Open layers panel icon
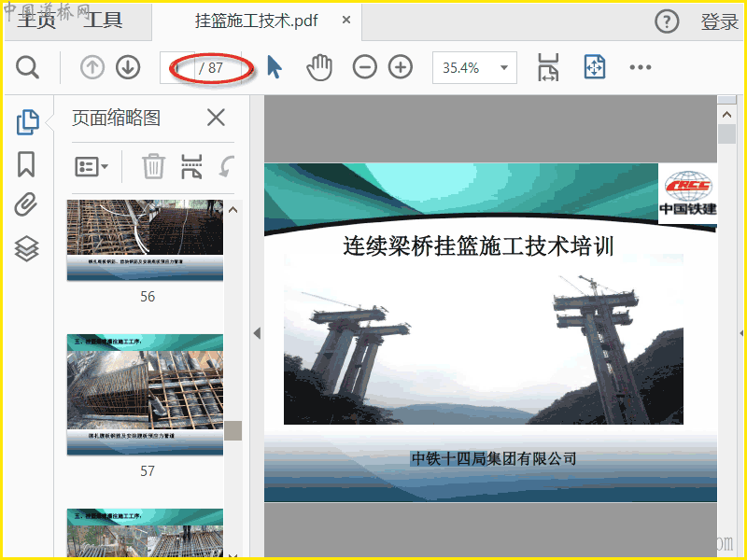 coord(27,248)
